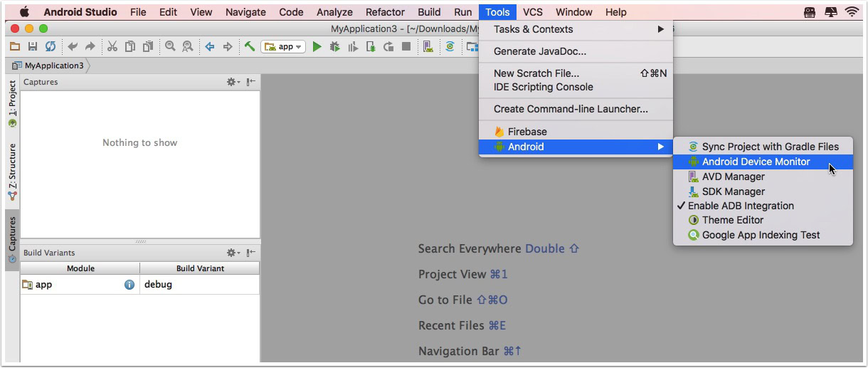Open IDE Scripting Console
The image size is (868, 368).
[x=576, y=87]
